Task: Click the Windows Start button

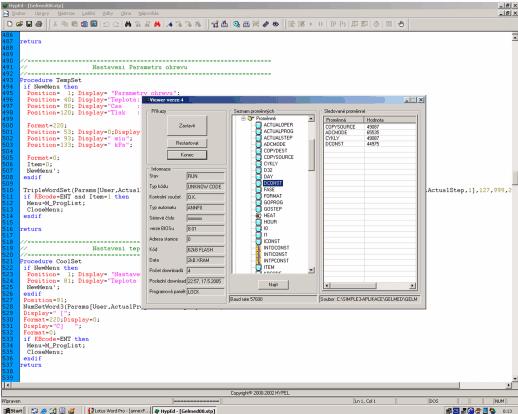Action: [x=13, y=411]
